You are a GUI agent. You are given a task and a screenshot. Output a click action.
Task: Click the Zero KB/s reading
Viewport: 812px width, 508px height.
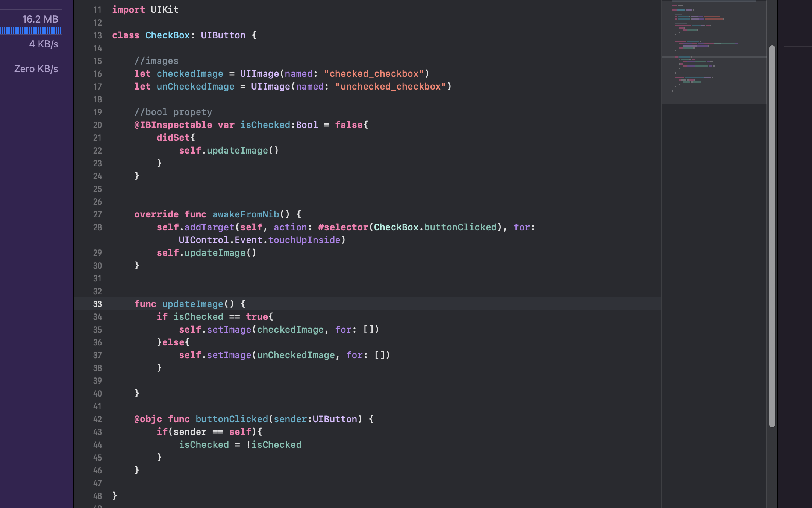[36, 69]
